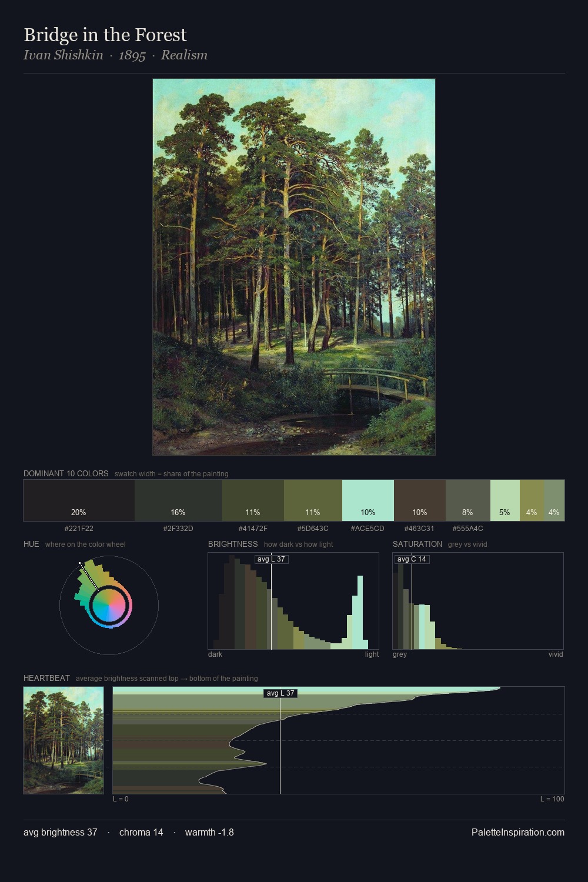Click 'how dark vs how light' caption

click(299, 544)
